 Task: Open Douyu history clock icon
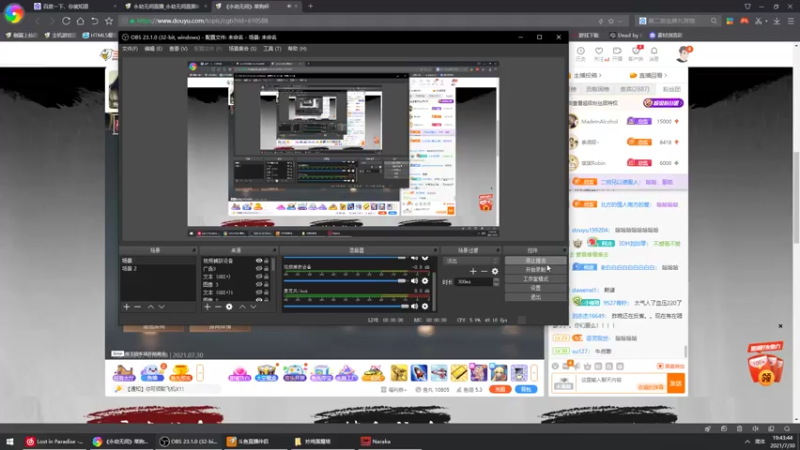click(581, 54)
